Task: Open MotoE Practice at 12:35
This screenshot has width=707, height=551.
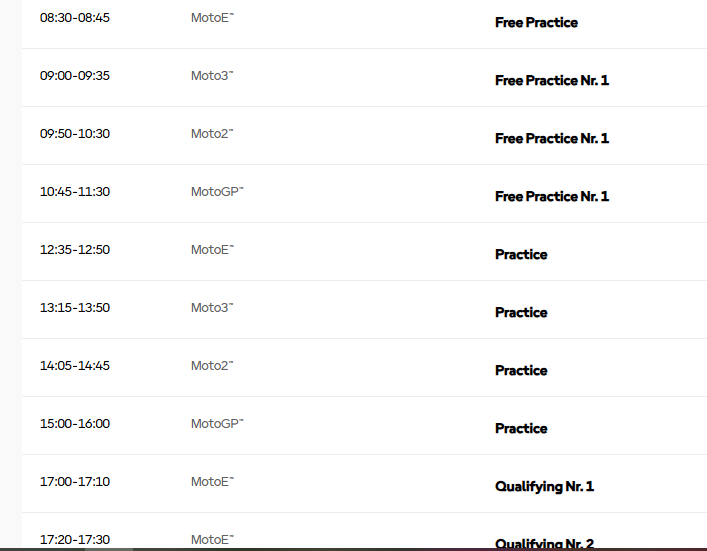Action: point(521,254)
